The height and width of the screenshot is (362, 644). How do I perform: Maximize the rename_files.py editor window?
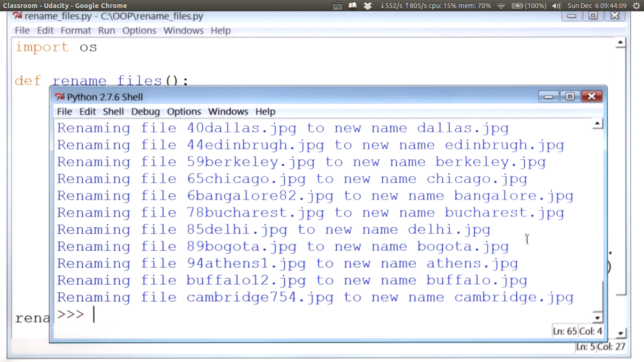(x=594, y=16)
